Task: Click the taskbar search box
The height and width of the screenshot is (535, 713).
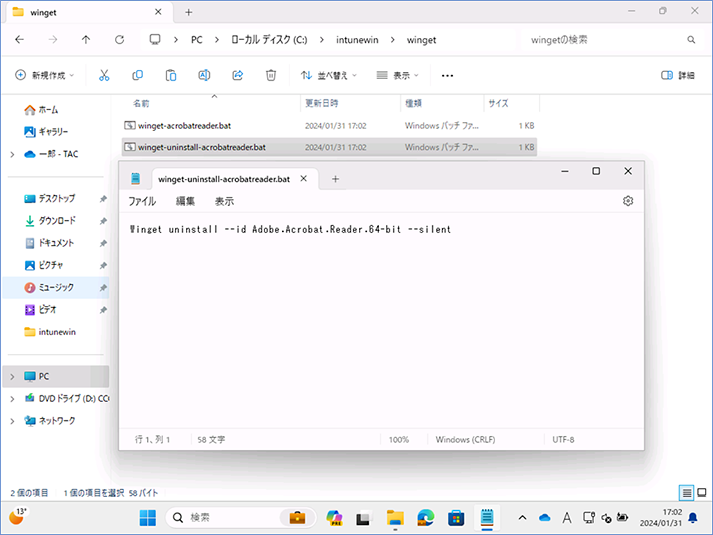Action: (241, 518)
